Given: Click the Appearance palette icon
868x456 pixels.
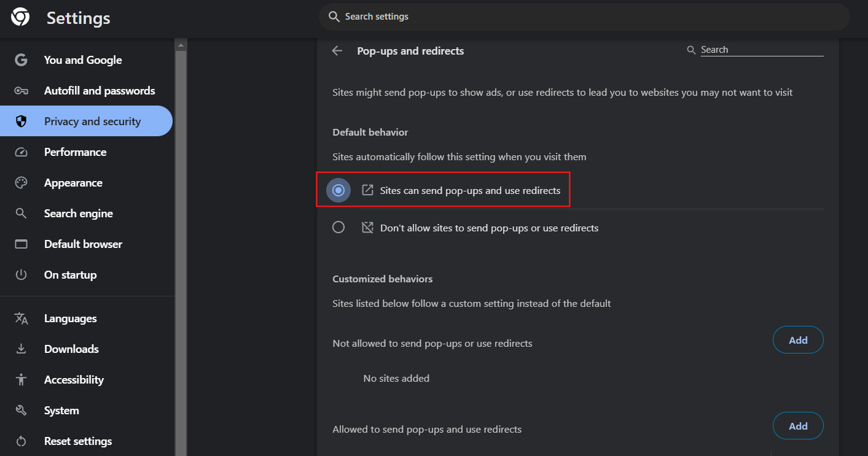Looking at the screenshot, I should coord(22,183).
